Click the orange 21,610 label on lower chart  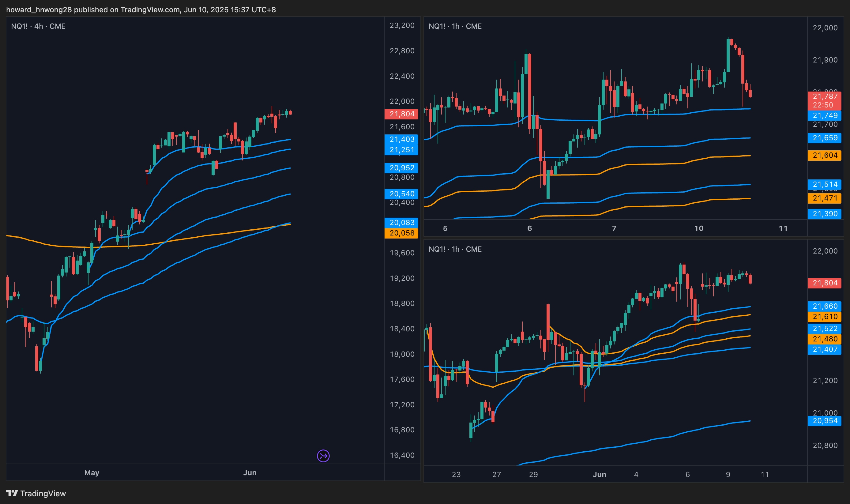tap(825, 317)
